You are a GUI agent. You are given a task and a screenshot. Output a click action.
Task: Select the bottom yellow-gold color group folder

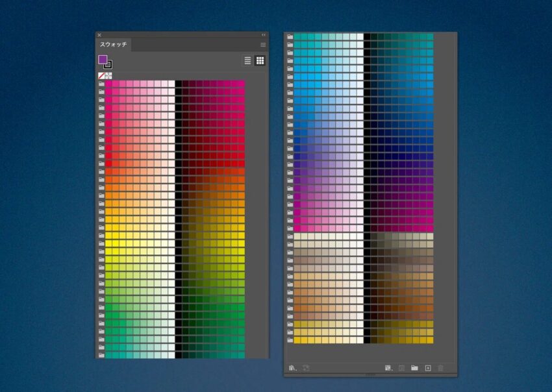290,340
